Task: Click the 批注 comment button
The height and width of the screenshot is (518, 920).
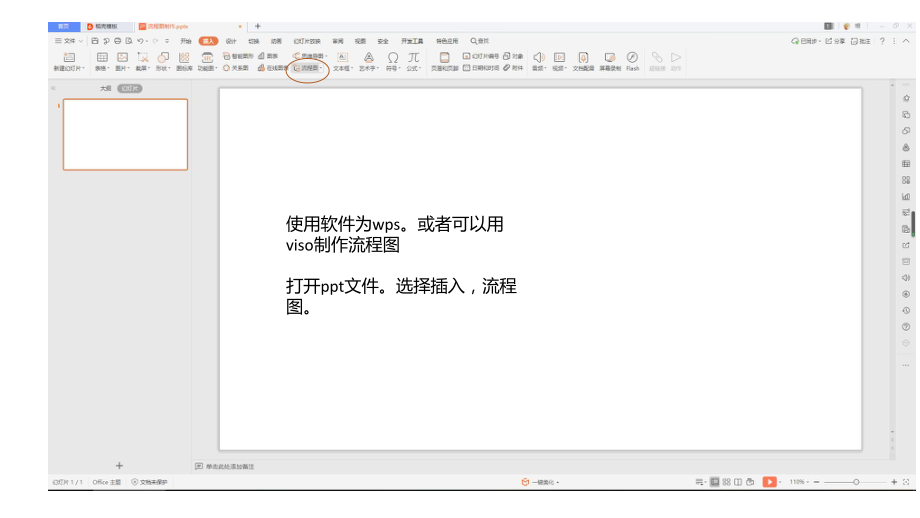Action: pyautogui.click(x=861, y=41)
